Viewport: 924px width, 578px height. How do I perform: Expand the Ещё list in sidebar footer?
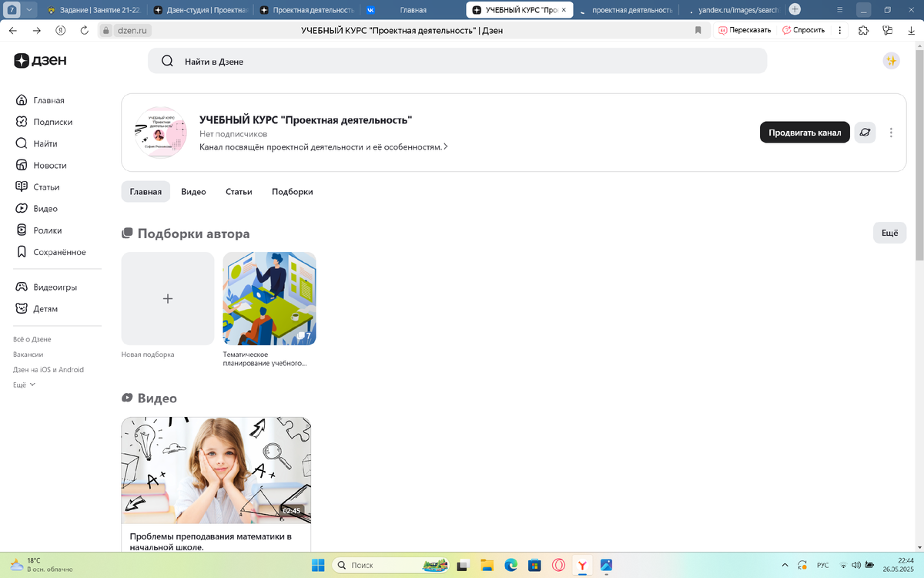(25, 385)
